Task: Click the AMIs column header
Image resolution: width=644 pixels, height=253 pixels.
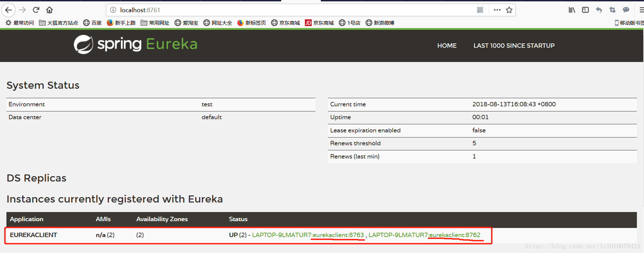Action: tap(103, 219)
